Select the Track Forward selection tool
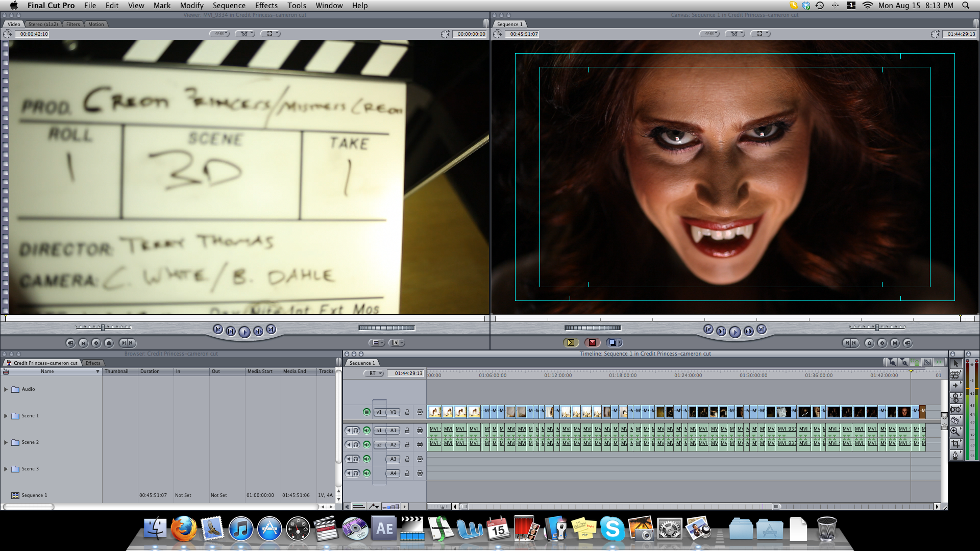The height and width of the screenshot is (551, 980). click(955, 386)
